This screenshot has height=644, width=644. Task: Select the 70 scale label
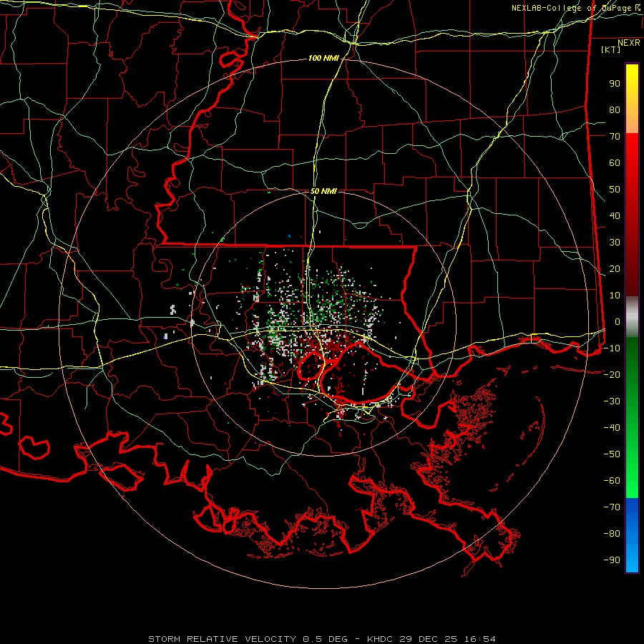click(x=615, y=137)
